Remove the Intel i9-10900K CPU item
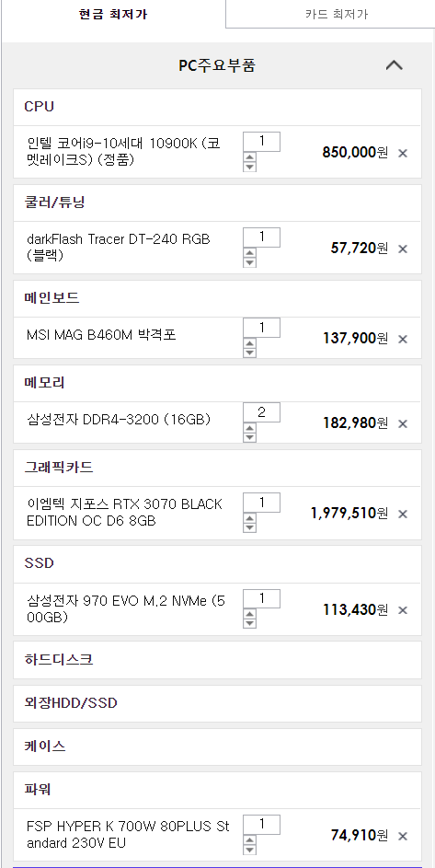 [403, 154]
